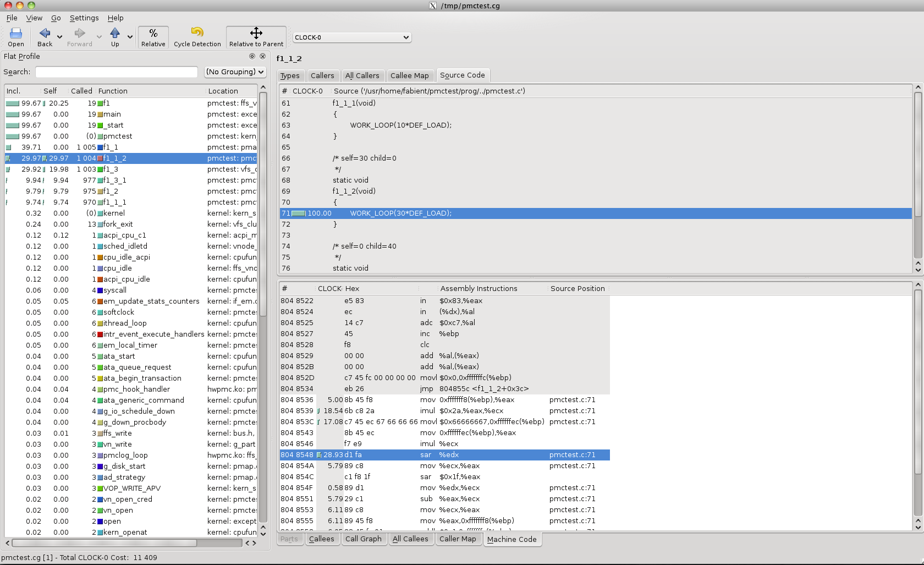924x565 pixels.
Task: Open the Back history dropdown arrow
Action: (59, 37)
